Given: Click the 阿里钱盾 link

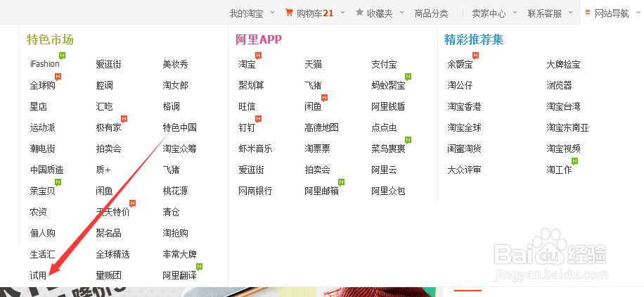Looking at the screenshot, I should click(x=389, y=106).
